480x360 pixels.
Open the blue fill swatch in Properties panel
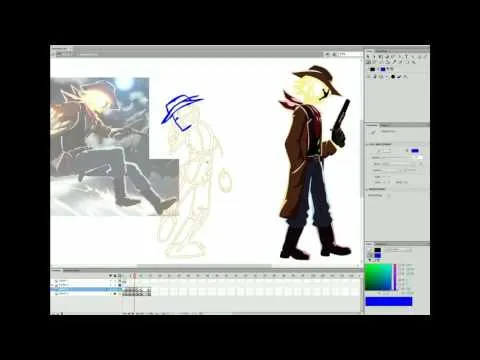(x=415, y=151)
